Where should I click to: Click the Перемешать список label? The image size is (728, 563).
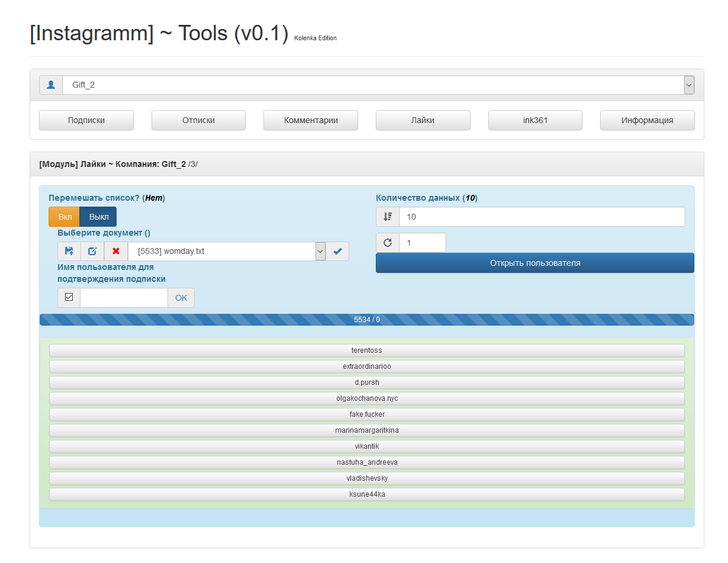(x=107, y=198)
